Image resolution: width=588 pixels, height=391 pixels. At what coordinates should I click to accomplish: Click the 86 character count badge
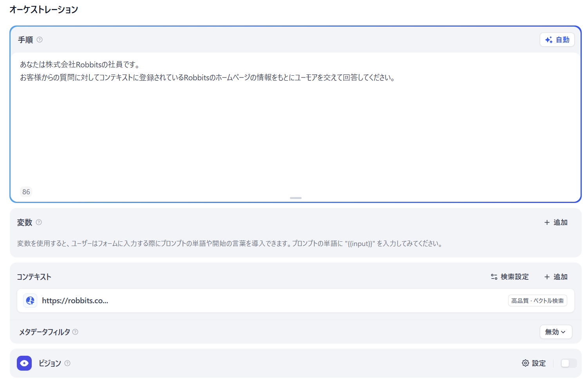tap(26, 192)
